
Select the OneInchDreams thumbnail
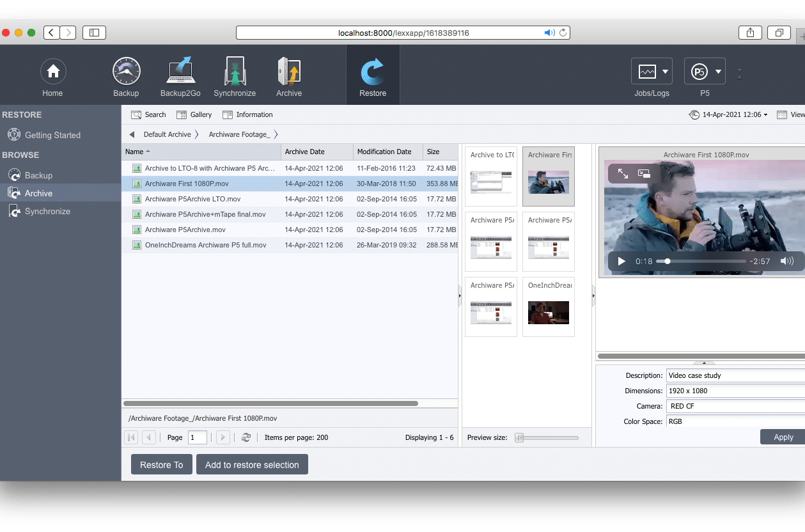(x=548, y=307)
